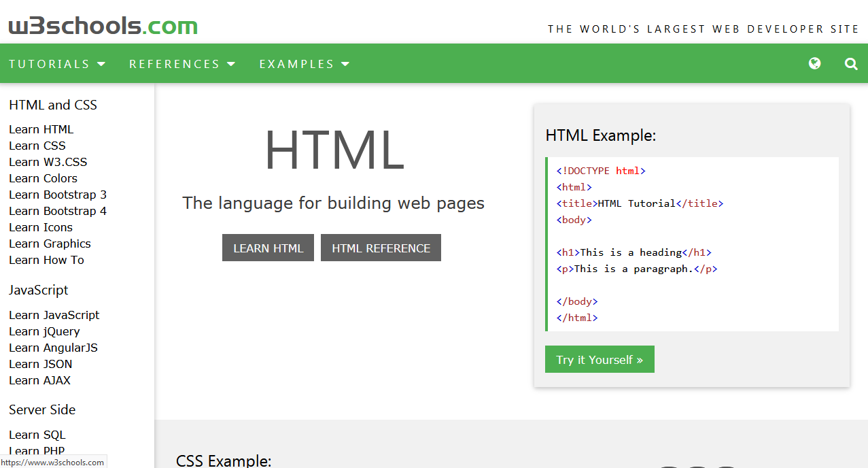Open the Learn How To link
Viewport: 868px width, 468px height.
point(46,260)
